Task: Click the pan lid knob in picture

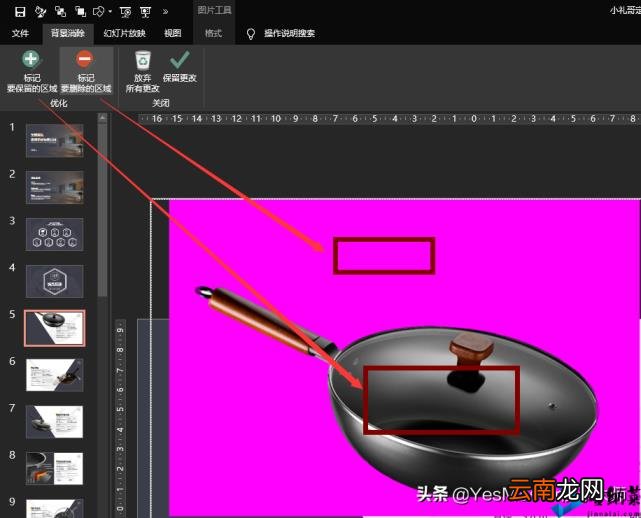Action: pos(471,349)
